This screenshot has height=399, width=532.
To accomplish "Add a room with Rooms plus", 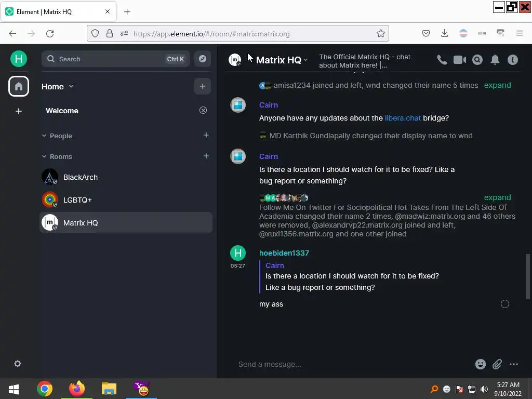I will pyautogui.click(x=206, y=156).
